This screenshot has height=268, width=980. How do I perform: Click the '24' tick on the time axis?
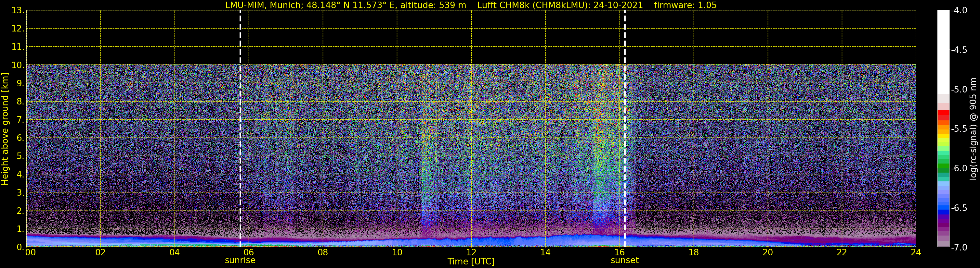point(916,252)
